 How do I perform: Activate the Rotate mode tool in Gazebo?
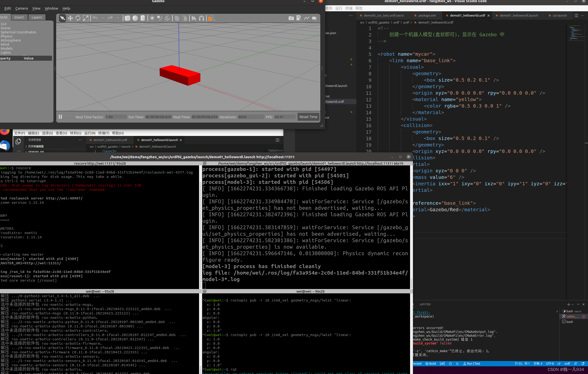point(78,18)
